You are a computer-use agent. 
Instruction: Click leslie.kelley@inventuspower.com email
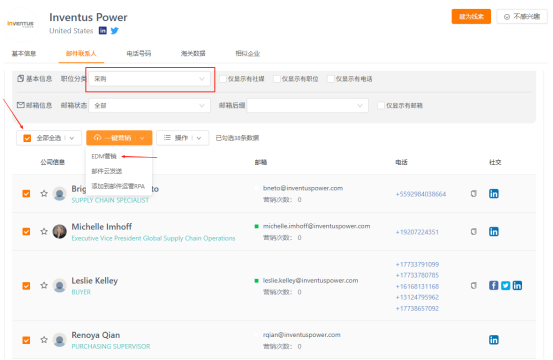point(310,281)
